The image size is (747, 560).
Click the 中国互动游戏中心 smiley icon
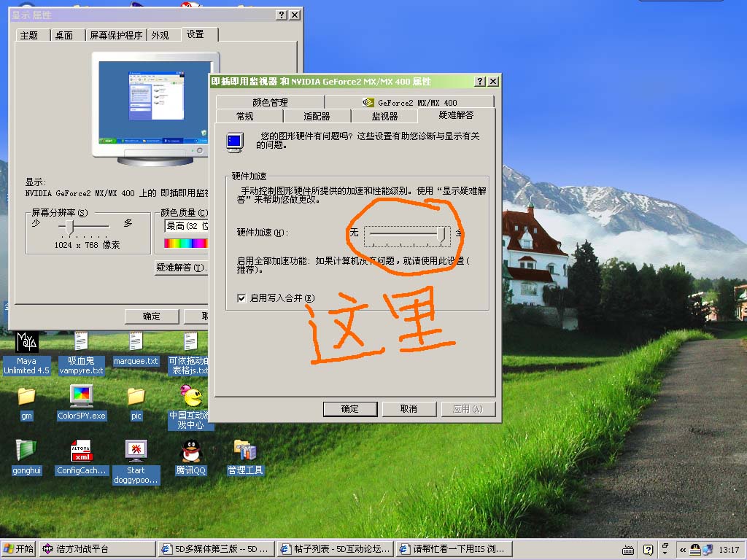[191, 397]
